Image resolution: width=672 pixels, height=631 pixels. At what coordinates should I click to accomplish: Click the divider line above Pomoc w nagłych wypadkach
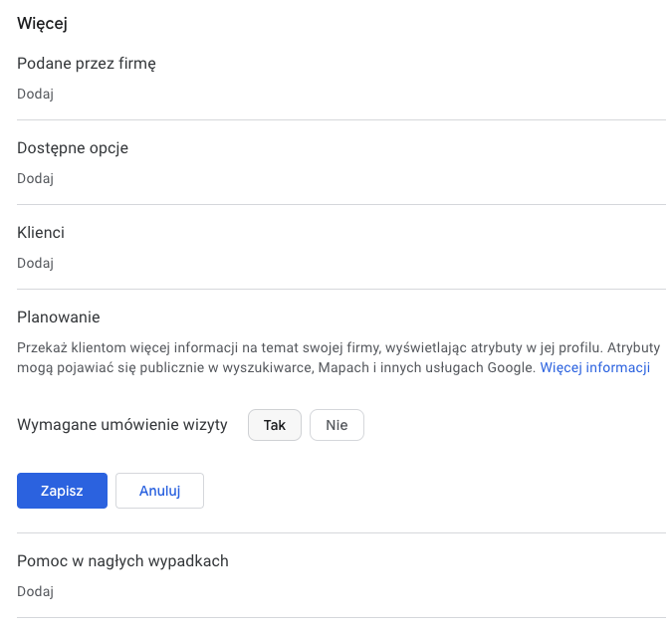(x=340, y=533)
